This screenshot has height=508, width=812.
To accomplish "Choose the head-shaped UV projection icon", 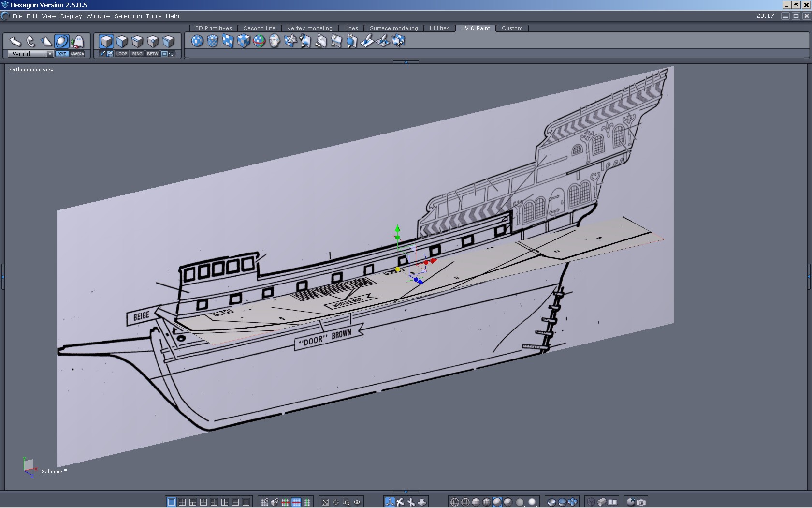I will point(275,41).
